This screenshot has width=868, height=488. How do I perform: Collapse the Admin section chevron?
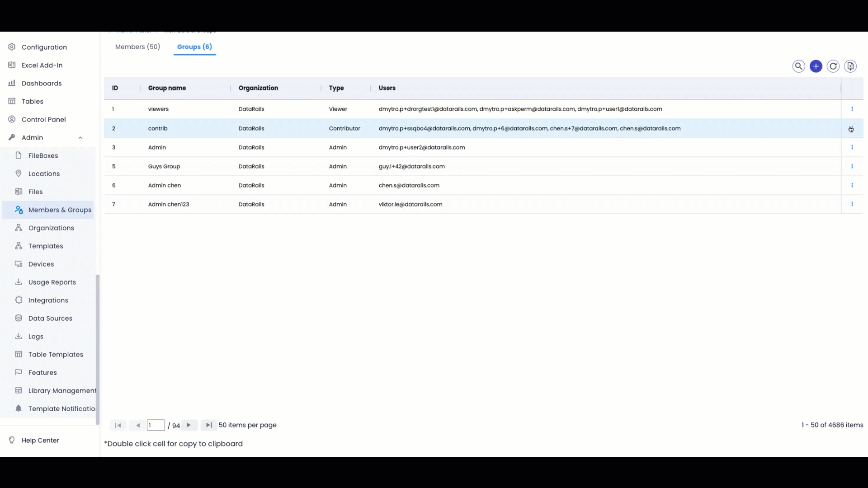(80, 138)
